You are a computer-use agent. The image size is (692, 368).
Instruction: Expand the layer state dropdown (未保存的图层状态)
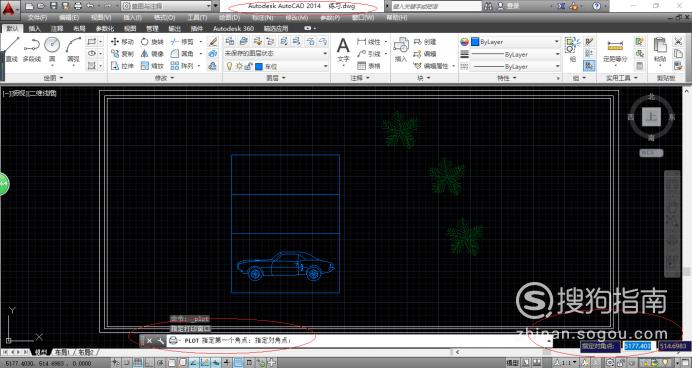tap(276, 53)
